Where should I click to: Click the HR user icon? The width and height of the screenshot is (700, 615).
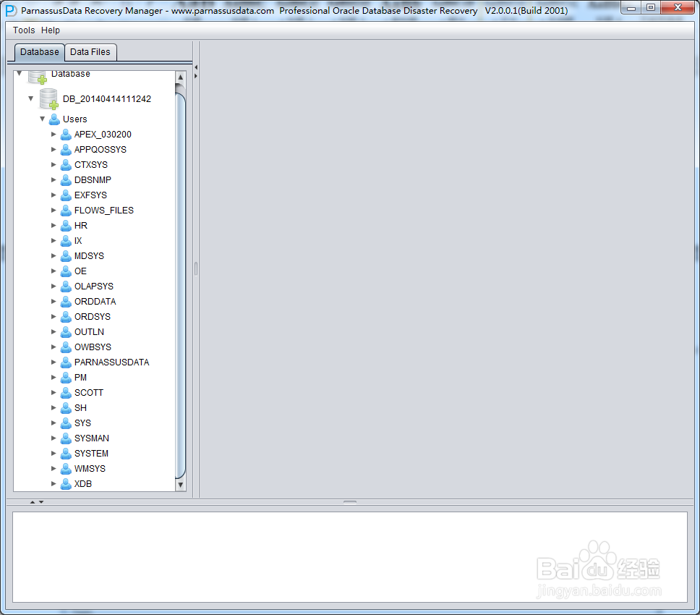pyautogui.click(x=66, y=226)
